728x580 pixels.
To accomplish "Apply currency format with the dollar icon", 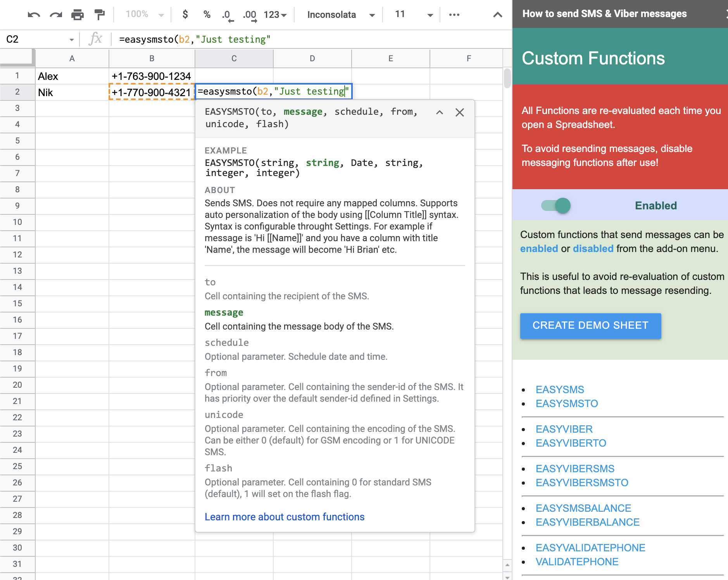I will [x=185, y=14].
